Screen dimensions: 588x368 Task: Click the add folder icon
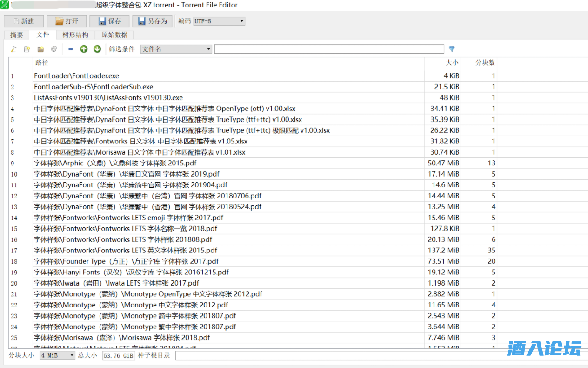40,49
